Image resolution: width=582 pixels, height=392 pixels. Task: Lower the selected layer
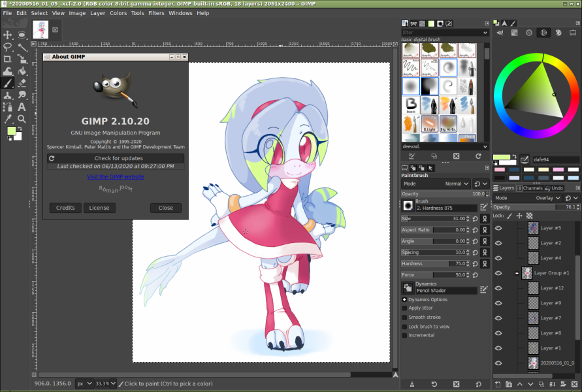point(530,384)
